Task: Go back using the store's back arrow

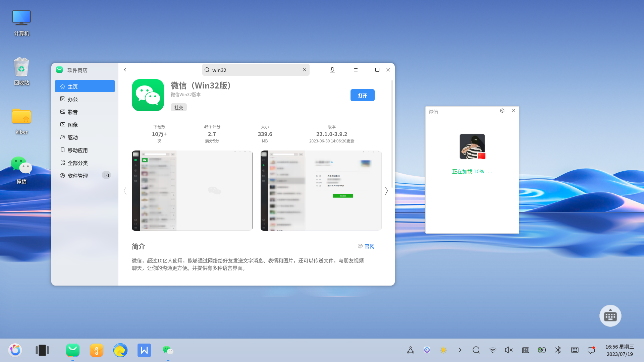Action: click(x=125, y=70)
